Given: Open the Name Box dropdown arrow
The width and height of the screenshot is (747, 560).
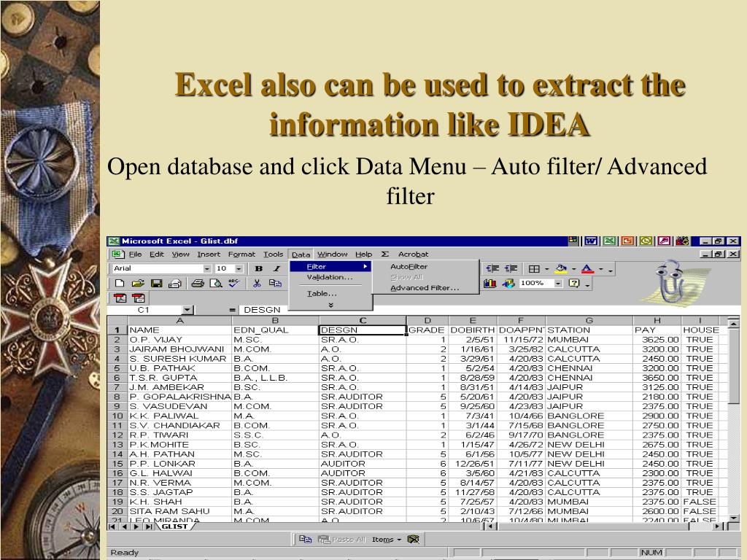Looking at the screenshot, I should point(187,310).
